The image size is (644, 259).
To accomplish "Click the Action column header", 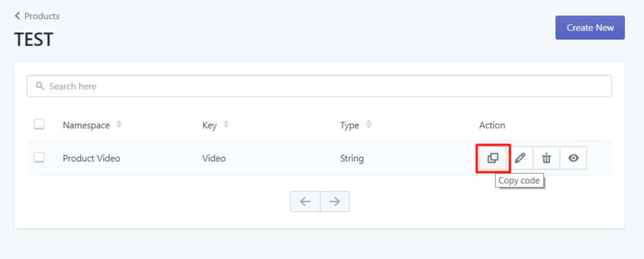I will coord(492,125).
